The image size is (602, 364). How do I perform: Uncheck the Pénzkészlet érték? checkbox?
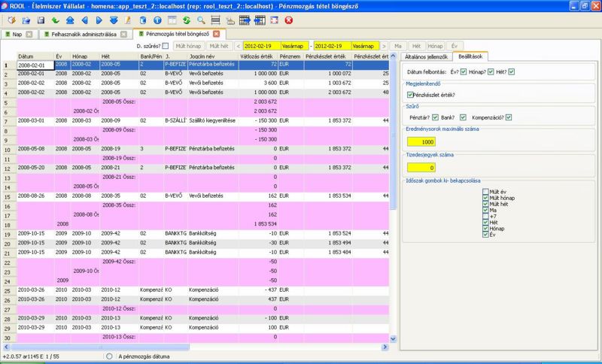(x=410, y=95)
